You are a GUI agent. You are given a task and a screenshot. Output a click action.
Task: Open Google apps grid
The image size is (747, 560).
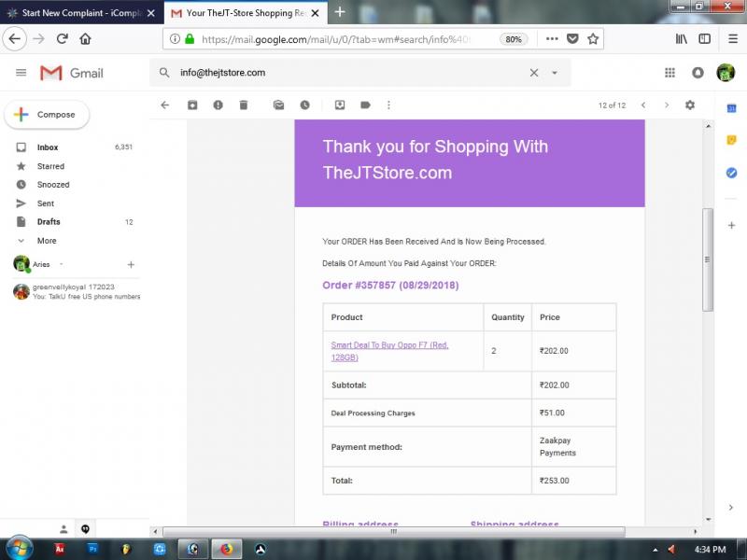[669, 73]
